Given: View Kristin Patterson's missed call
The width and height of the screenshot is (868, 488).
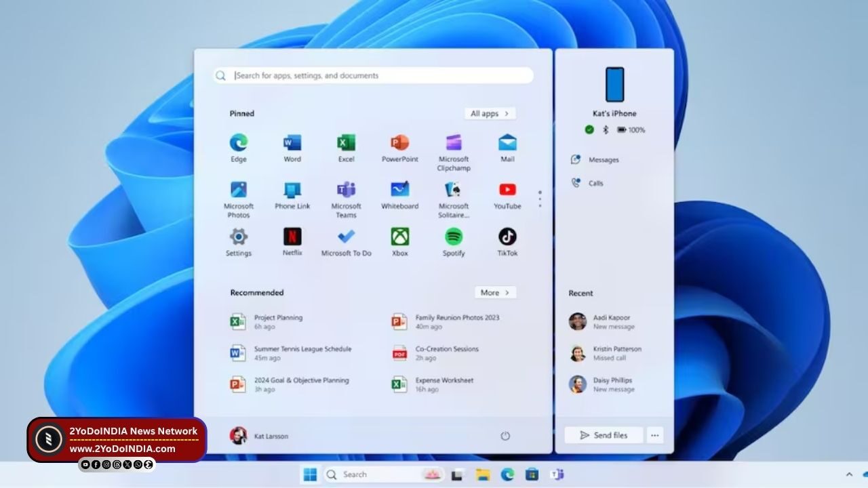Looking at the screenshot, I should click(606, 353).
